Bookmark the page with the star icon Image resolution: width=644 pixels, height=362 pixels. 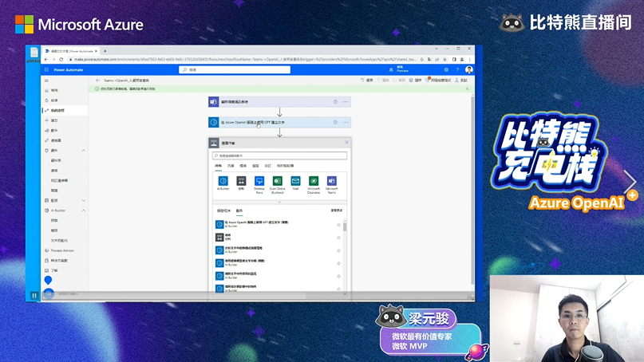click(x=444, y=60)
